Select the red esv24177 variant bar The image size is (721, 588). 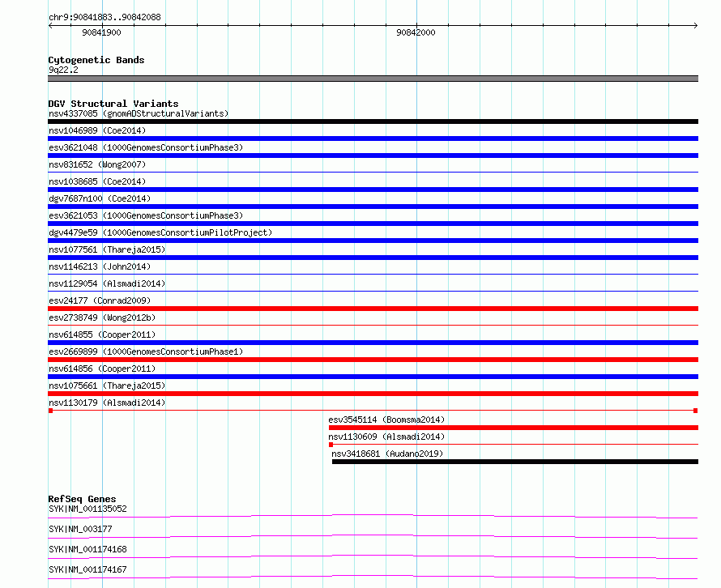373,309
